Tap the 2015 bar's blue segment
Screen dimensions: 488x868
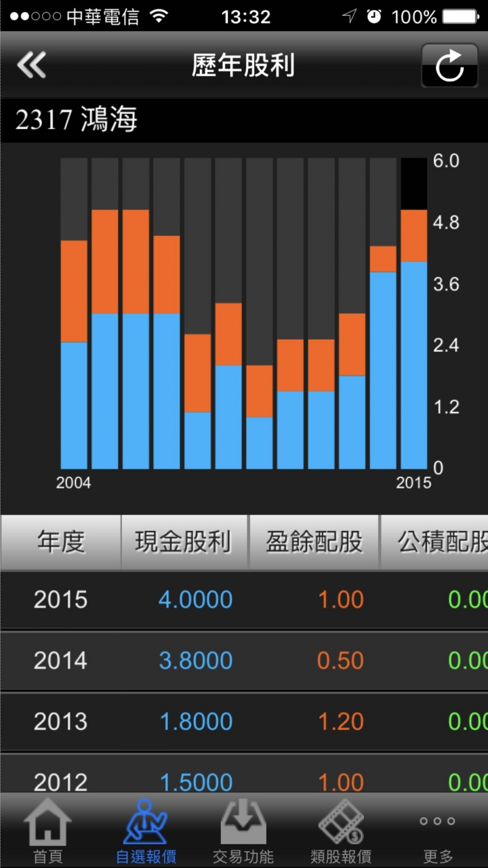coord(414,365)
